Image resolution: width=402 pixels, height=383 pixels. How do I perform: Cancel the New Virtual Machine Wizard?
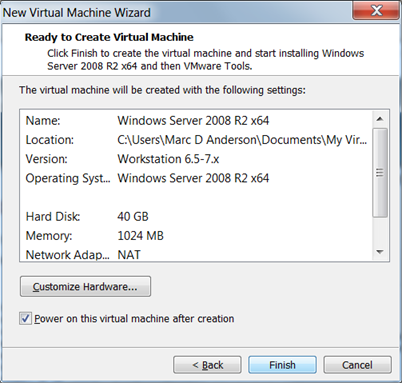point(357,365)
